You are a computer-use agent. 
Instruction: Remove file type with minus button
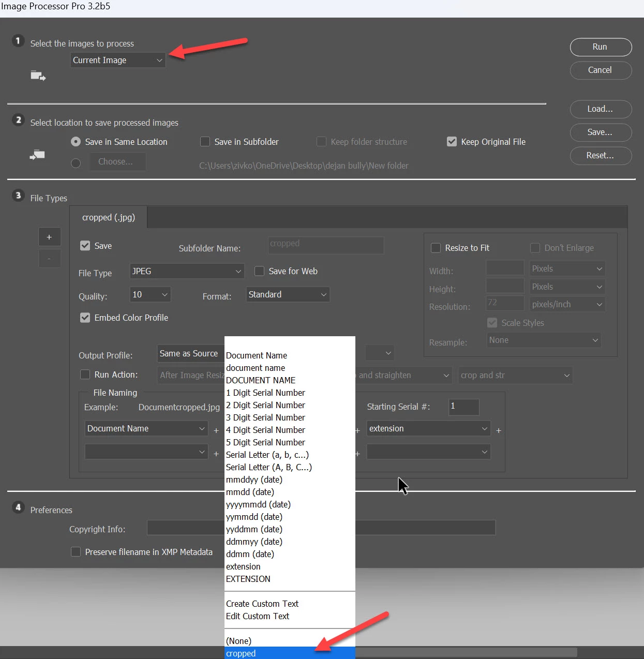tap(50, 259)
